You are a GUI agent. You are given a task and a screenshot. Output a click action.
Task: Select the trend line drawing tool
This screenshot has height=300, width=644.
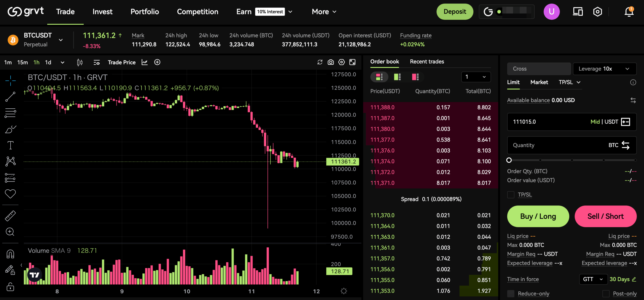pyautogui.click(x=10, y=97)
